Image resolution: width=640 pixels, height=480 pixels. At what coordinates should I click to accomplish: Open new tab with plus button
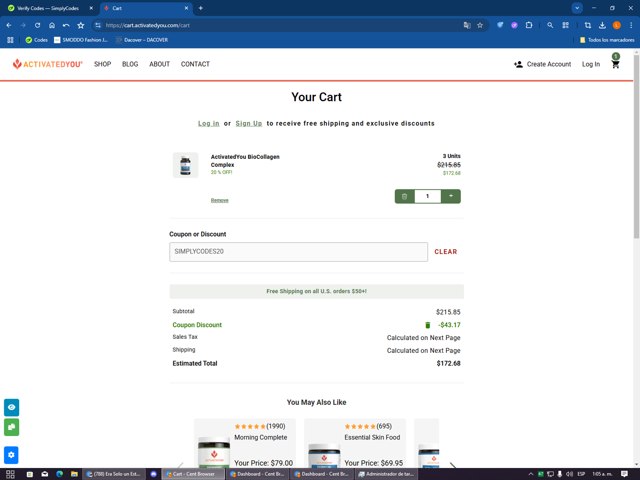click(x=200, y=8)
